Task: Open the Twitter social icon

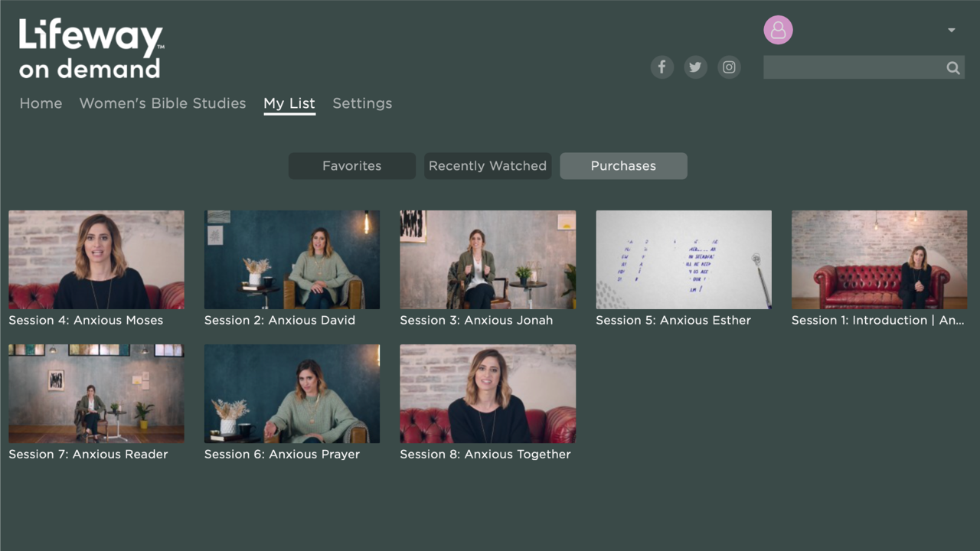Action: coord(695,67)
